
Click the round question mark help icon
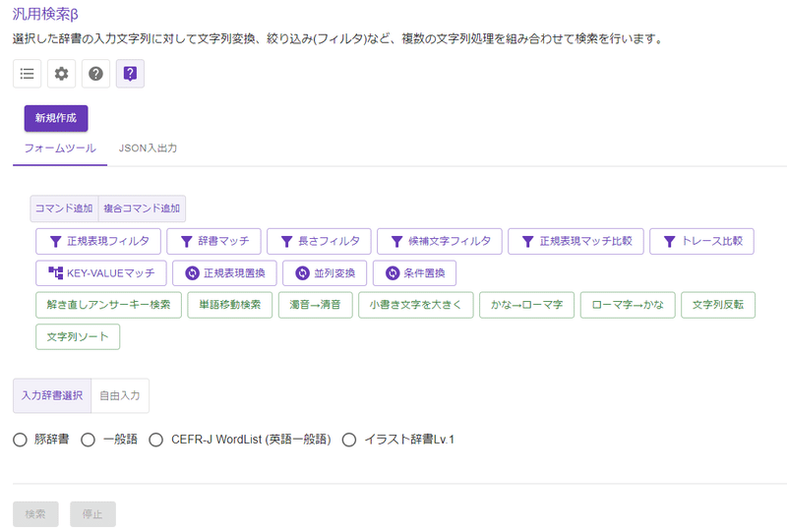95,74
